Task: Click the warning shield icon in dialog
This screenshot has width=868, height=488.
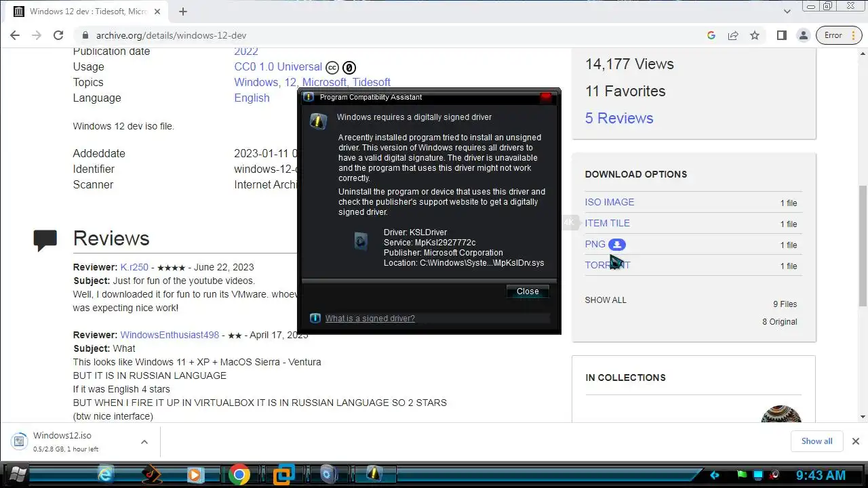Action: [x=318, y=121]
